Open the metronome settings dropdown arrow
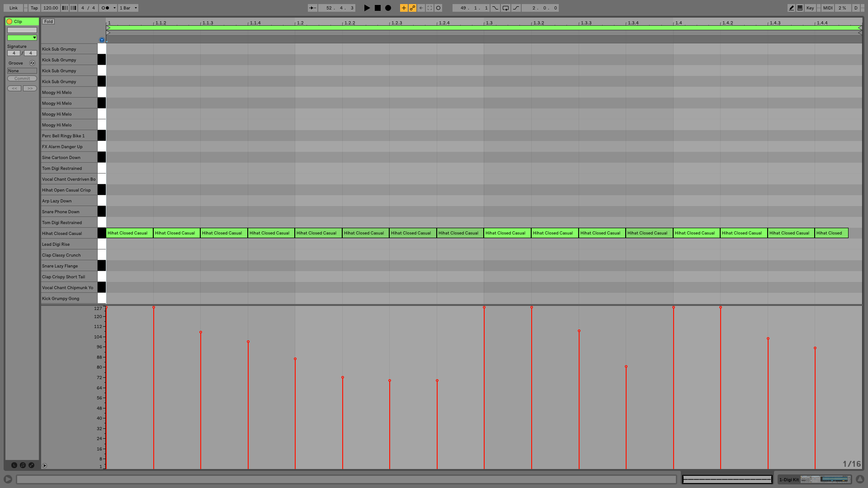Viewport: 868px width, 488px height. pyautogui.click(x=115, y=8)
